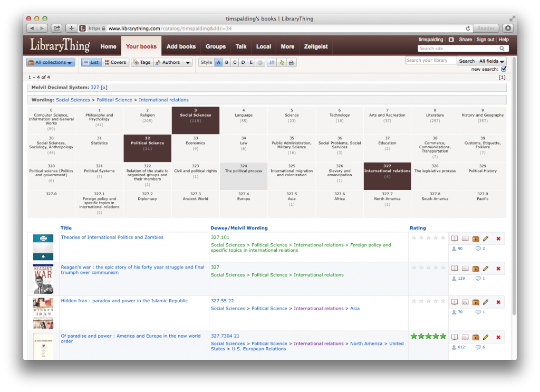Screen dimensions: 540x392
Task: Open the Add books tab
Action: click(x=181, y=46)
